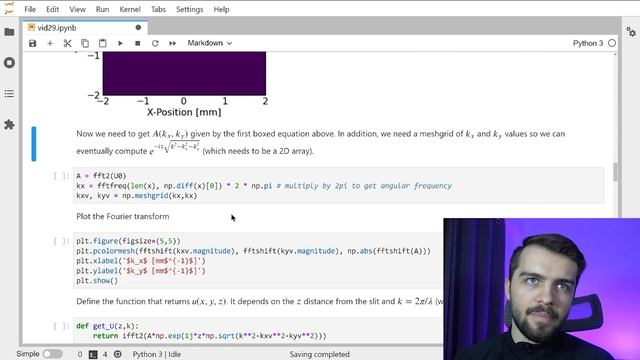
Task: Click into the def get_U(z,k) code cell
Action: point(258,331)
